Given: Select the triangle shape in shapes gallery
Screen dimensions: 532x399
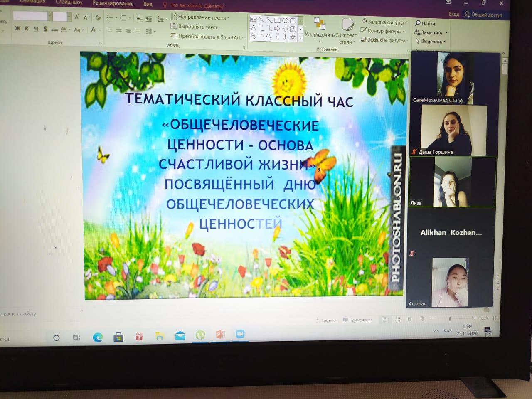Looking at the screenshot, I should (x=253, y=28).
